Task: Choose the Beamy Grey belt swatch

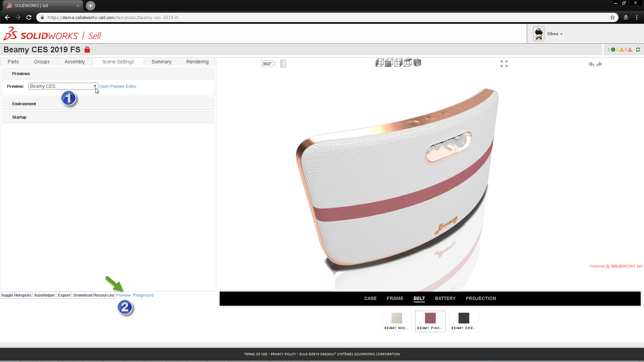Action: (464, 321)
